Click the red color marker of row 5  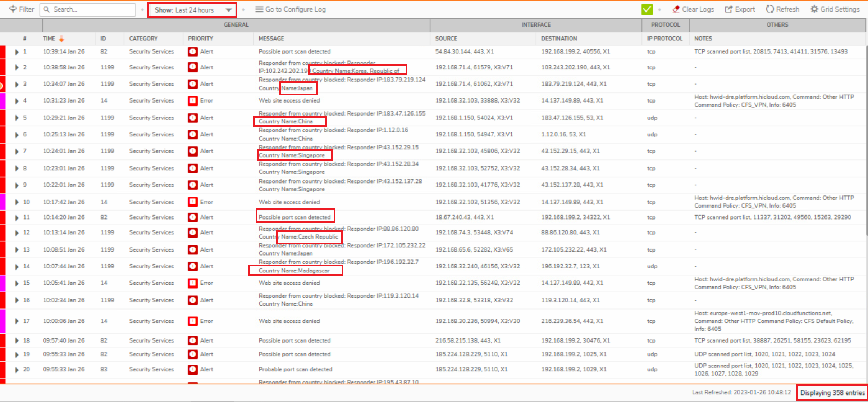click(3, 118)
